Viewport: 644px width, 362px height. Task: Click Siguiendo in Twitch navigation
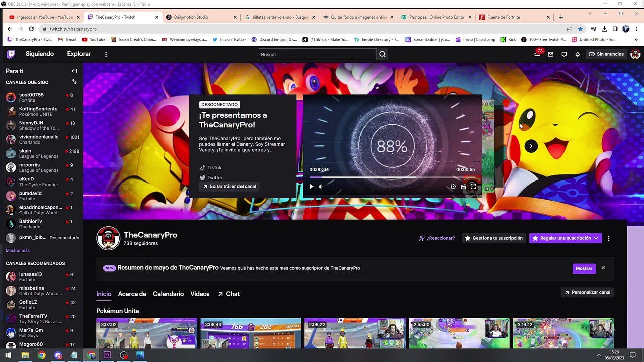coord(40,54)
